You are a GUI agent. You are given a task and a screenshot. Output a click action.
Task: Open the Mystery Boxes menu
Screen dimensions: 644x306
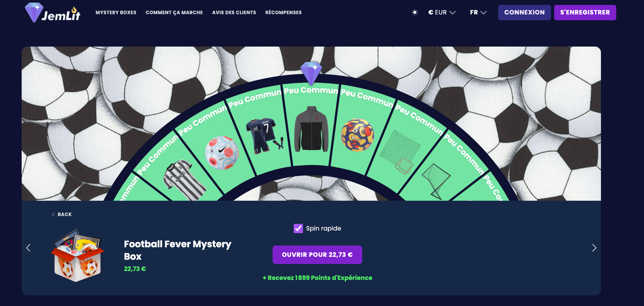coord(116,12)
